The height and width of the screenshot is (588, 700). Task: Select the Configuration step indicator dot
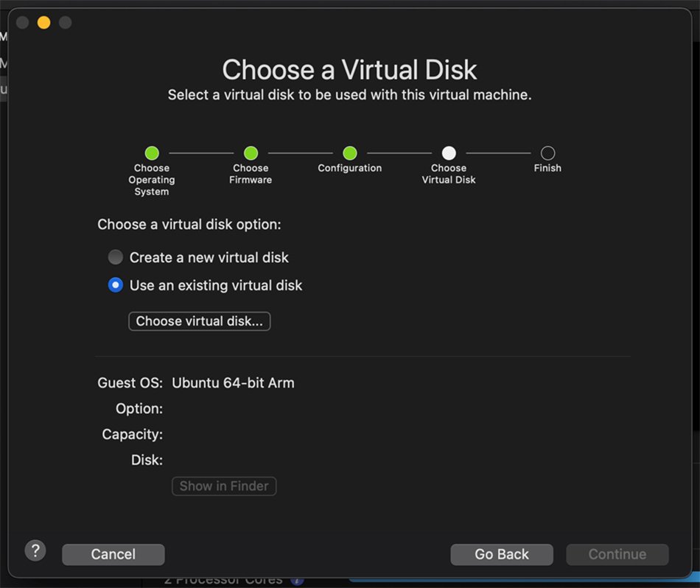350,153
